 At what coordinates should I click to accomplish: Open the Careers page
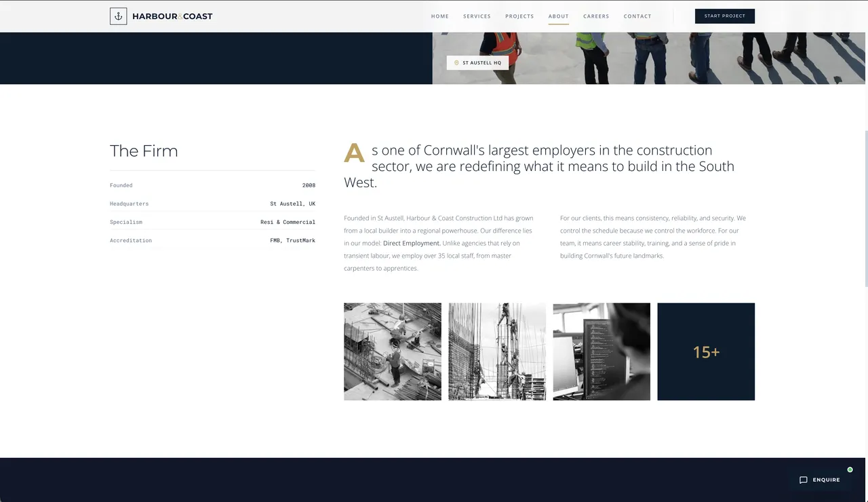point(596,16)
